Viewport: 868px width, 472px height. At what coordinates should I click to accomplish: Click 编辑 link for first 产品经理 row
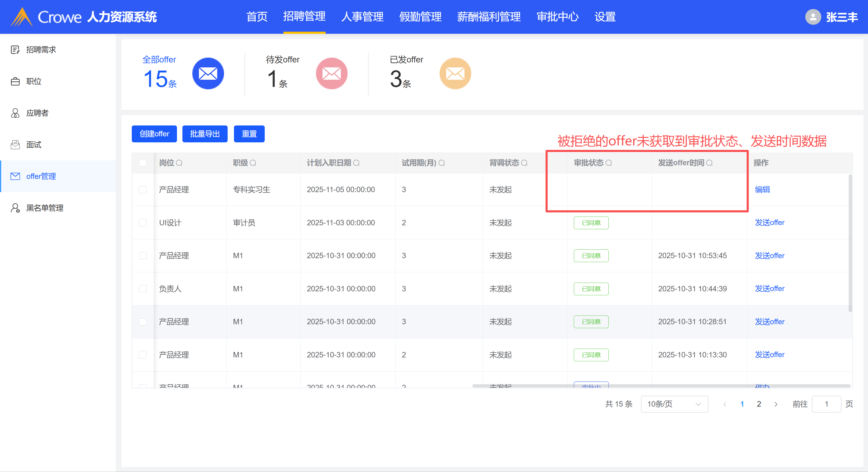coord(762,189)
